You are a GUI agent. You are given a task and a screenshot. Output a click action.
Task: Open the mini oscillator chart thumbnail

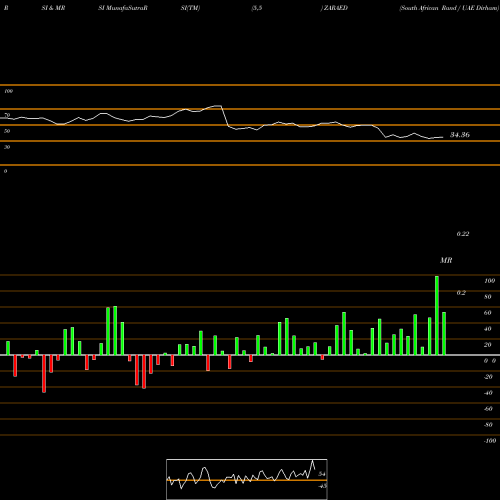click(x=247, y=479)
